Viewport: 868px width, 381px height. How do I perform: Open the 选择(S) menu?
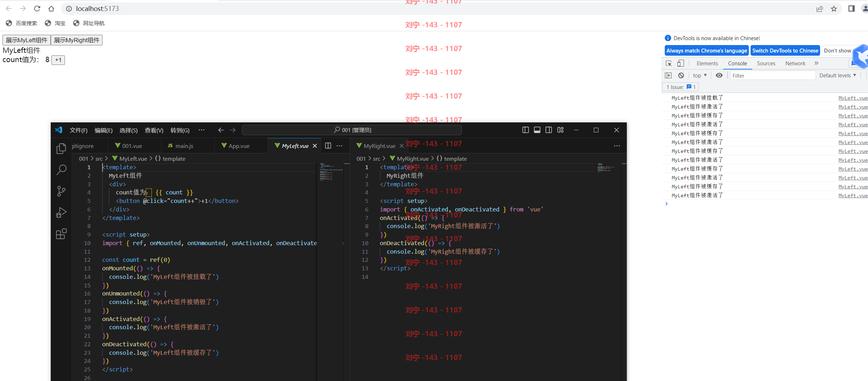pos(128,130)
